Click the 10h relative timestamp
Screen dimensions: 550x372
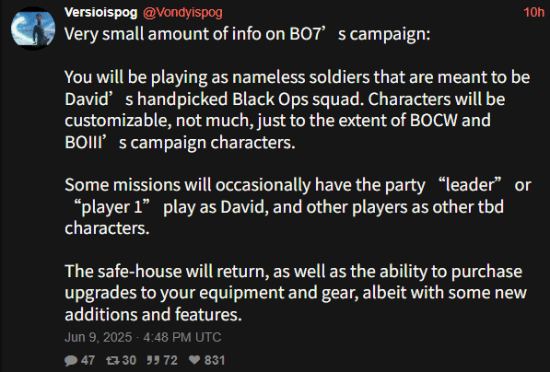pyautogui.click(x=534, y=13)
